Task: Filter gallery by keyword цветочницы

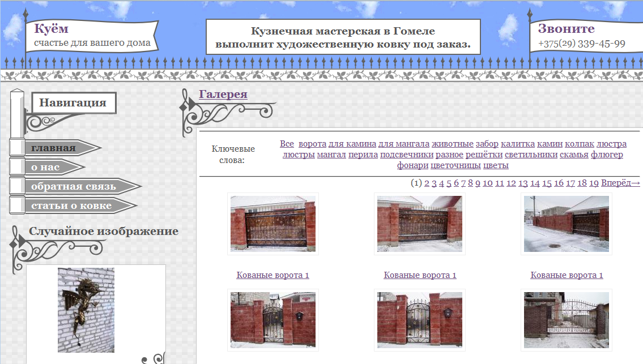Action: (455, 165)
